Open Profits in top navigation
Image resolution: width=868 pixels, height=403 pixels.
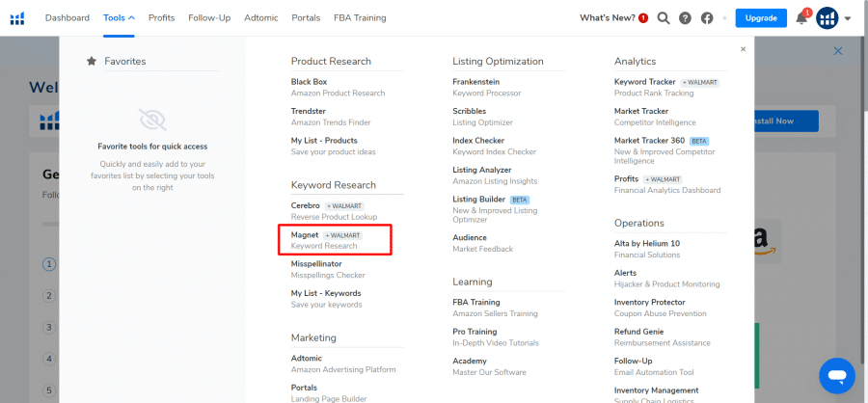[x=162, y=17]
